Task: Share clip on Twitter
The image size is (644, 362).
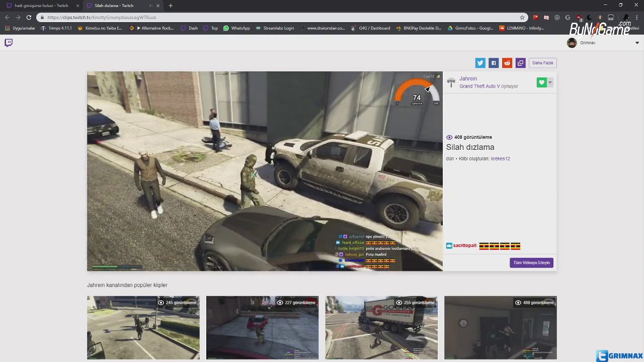Action: pos(480,63)
